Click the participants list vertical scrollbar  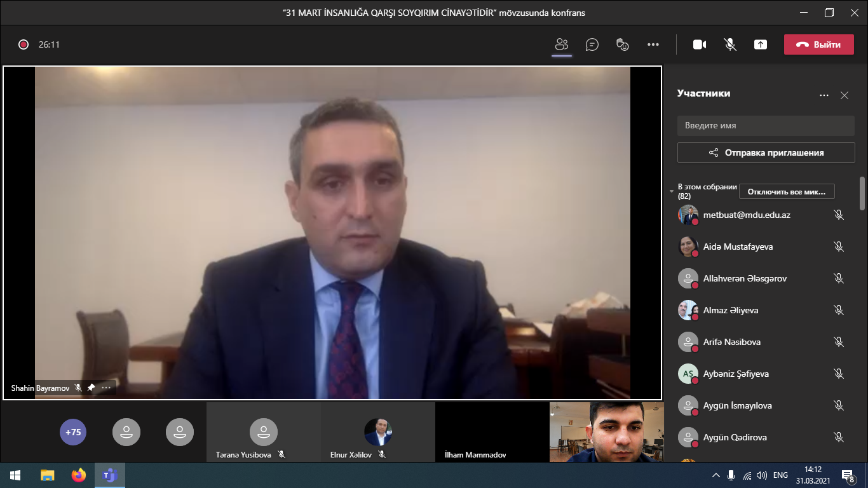pos(862,193)
